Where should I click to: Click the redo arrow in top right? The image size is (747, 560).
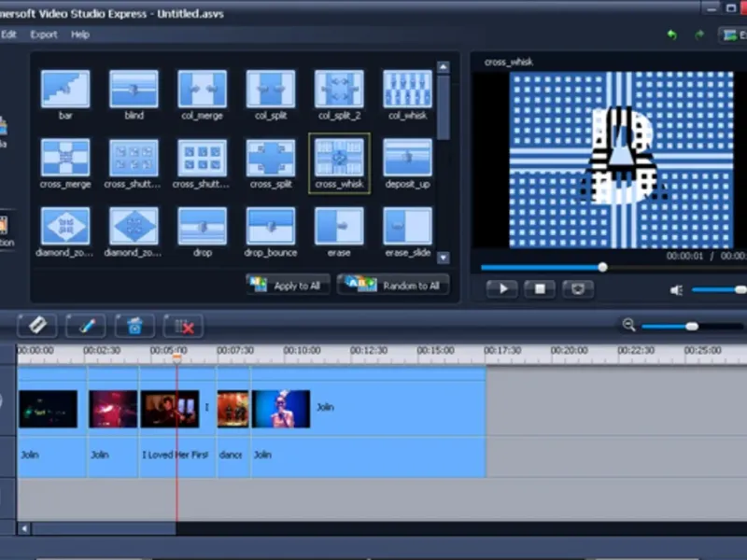698,35
